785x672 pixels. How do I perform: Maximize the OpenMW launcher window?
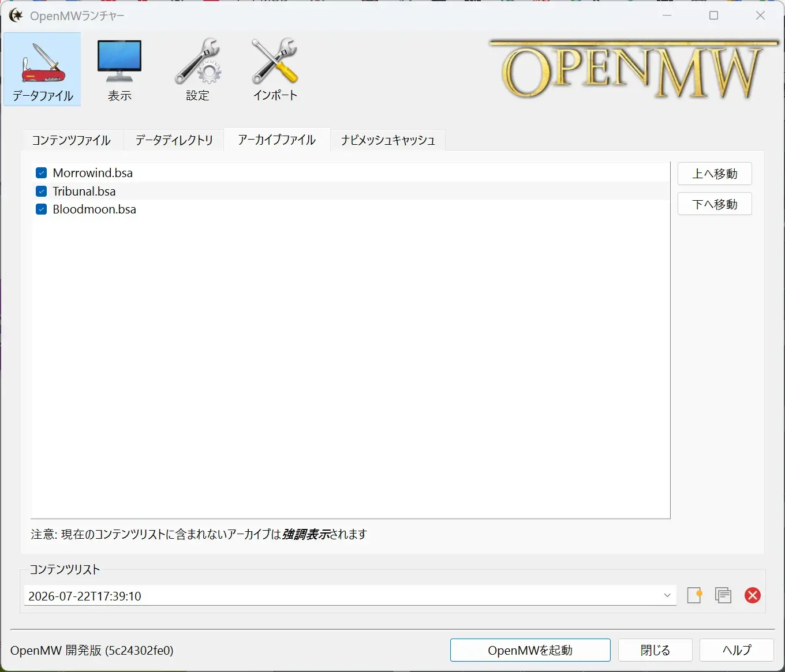pyautogui.click(x=714, y=16)
